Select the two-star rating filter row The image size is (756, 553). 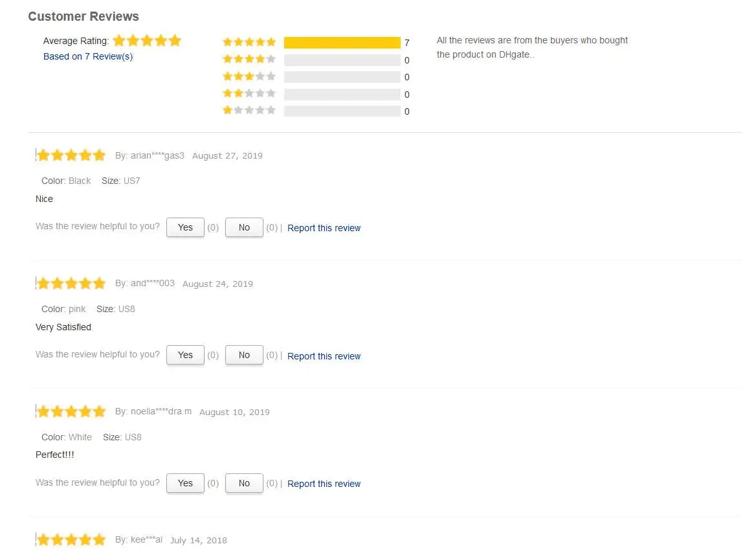coord(317,94)
